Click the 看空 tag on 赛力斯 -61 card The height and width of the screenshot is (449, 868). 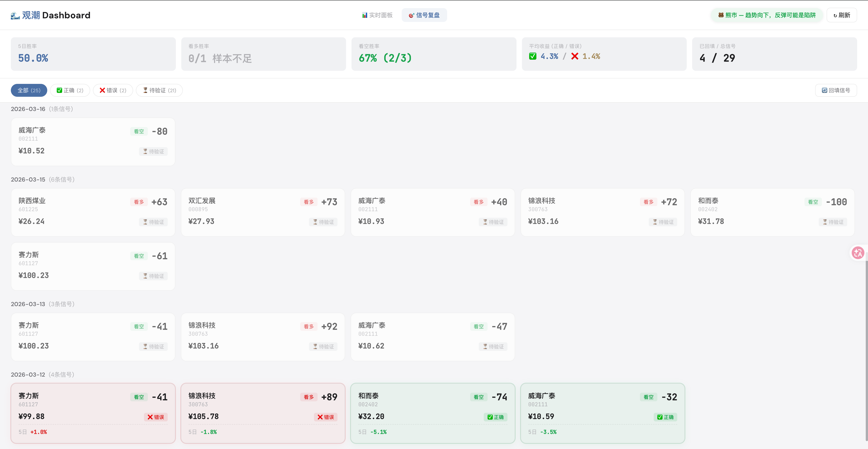pos(139,256)
